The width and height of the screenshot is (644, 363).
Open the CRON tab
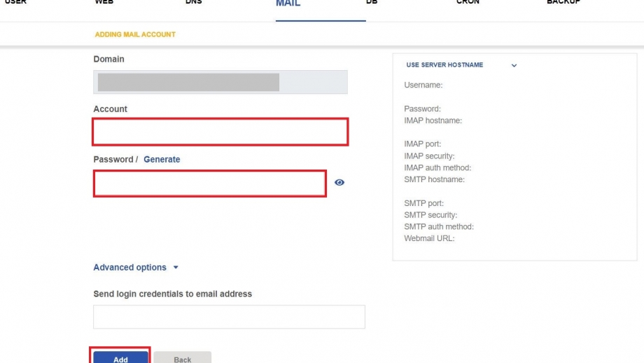pyautogui.click(x=468, y=2)
